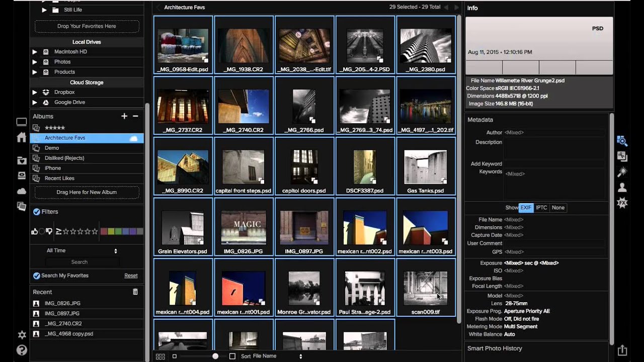Set filter to third star rating
Screen dimensions: 644x362
tap(80, 231)
